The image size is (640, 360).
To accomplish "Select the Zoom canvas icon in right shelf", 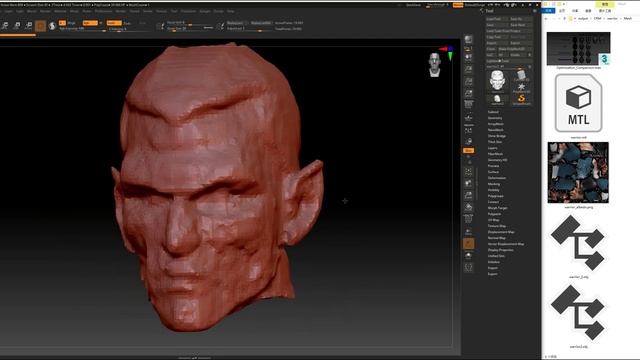I will pyautogui.click(x=468, y=69).
